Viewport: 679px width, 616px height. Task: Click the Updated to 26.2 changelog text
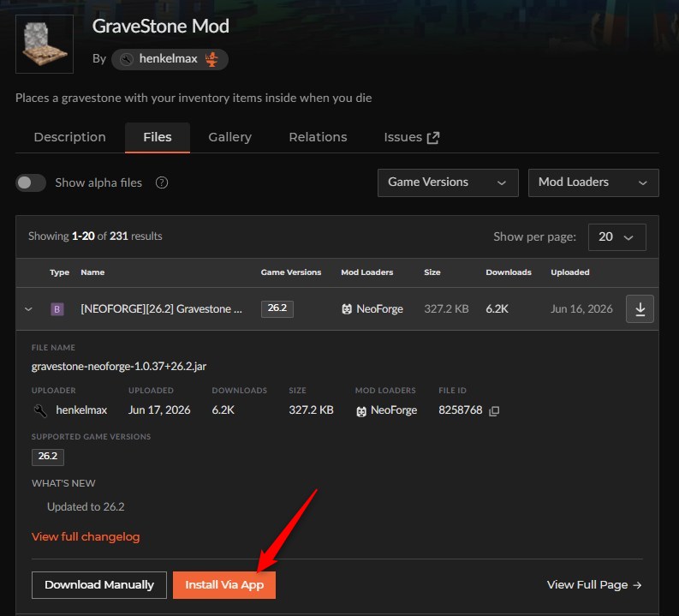coord(86,507)
